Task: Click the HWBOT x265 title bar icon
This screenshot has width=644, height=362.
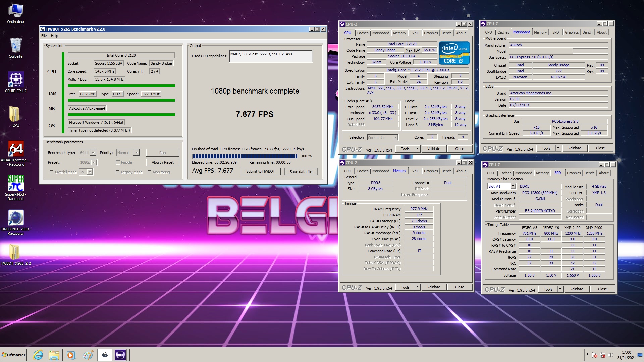Action: pyautogui.click(x=43, y=29)
